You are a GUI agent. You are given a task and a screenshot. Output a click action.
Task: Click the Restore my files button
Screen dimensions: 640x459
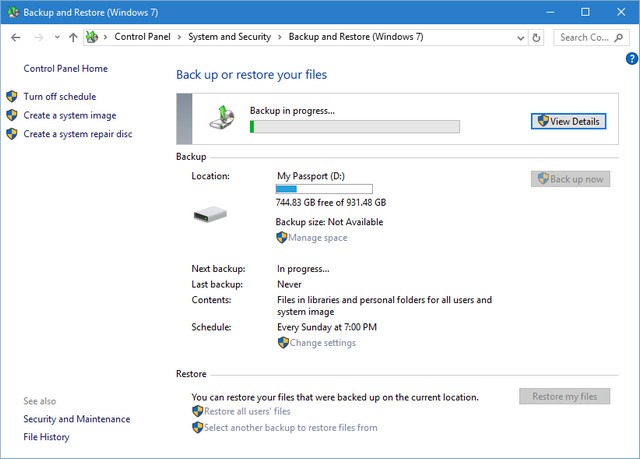565,396
